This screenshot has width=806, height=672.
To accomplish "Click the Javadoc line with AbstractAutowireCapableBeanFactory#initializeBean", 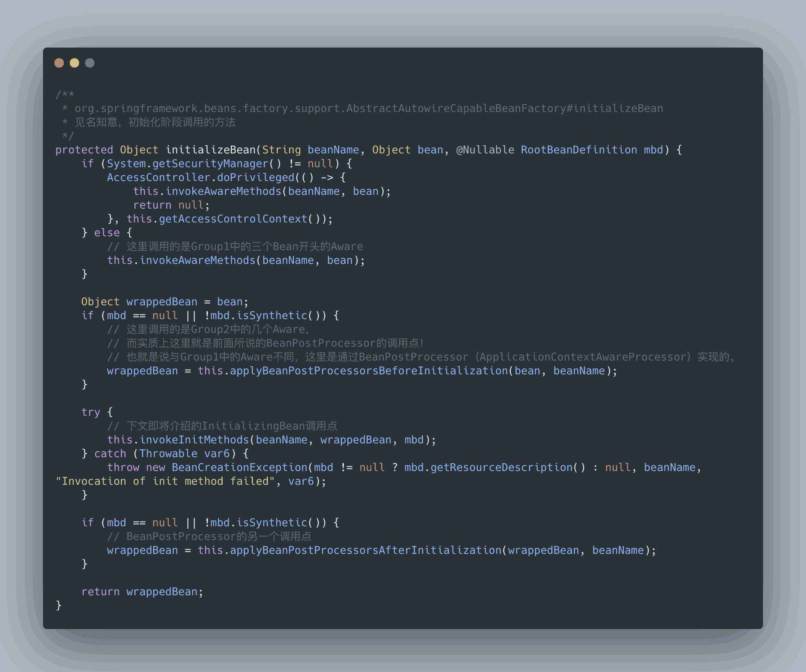I will [368, 109].
